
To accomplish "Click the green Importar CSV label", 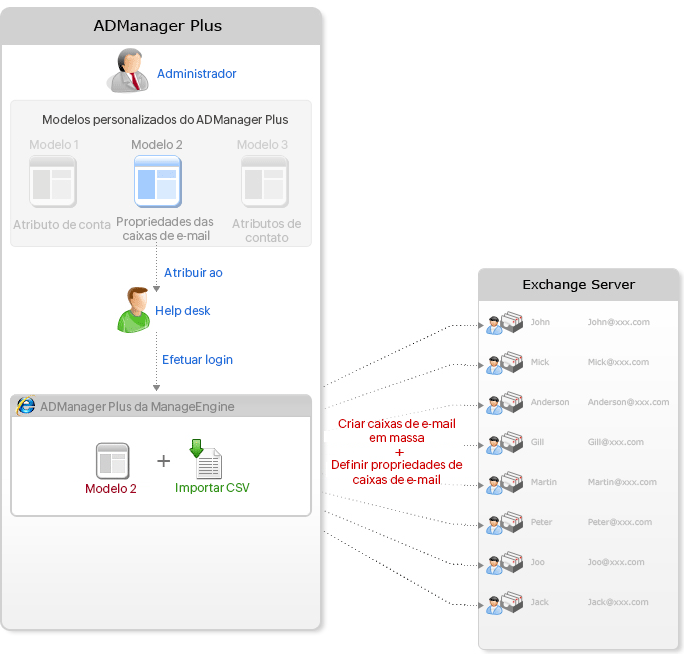I will point(212,487).
